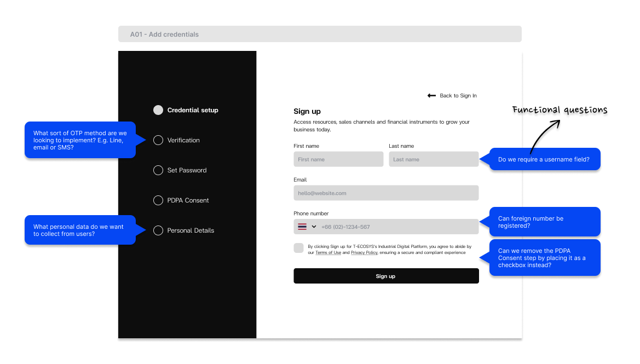The width and height of the screenshot is (640, 364).
Task: Open the Verification step label
Action: [183, 140]
